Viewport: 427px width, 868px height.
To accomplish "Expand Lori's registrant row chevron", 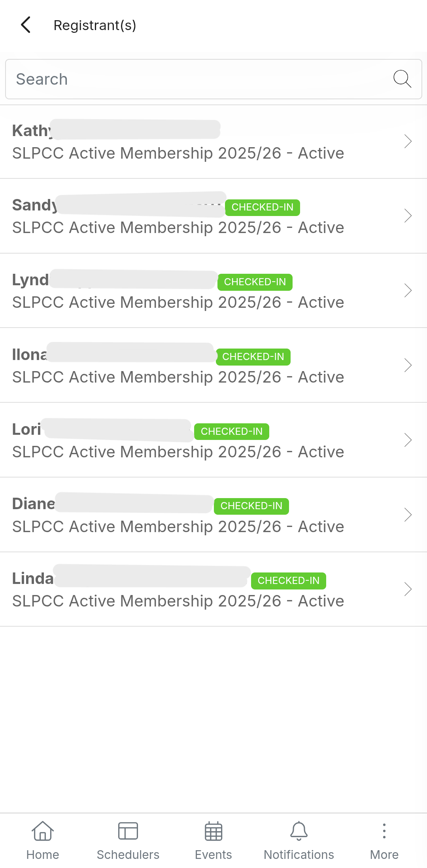I will pos(408,440).
